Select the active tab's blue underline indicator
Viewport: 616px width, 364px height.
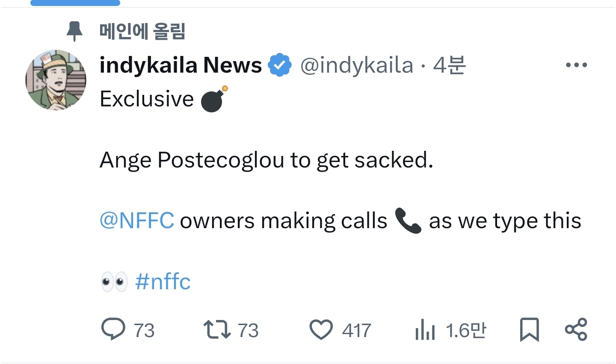(x=75, y=3)
